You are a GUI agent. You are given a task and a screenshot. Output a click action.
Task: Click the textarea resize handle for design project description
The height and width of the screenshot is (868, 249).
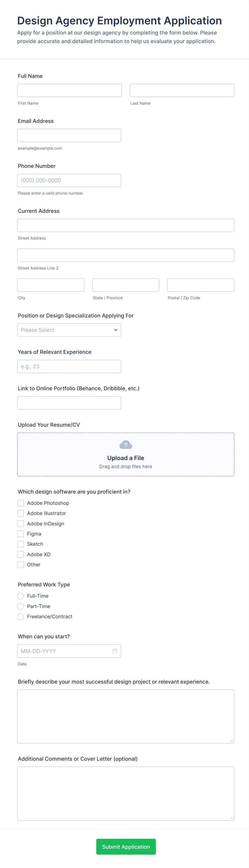coord(231,740)
